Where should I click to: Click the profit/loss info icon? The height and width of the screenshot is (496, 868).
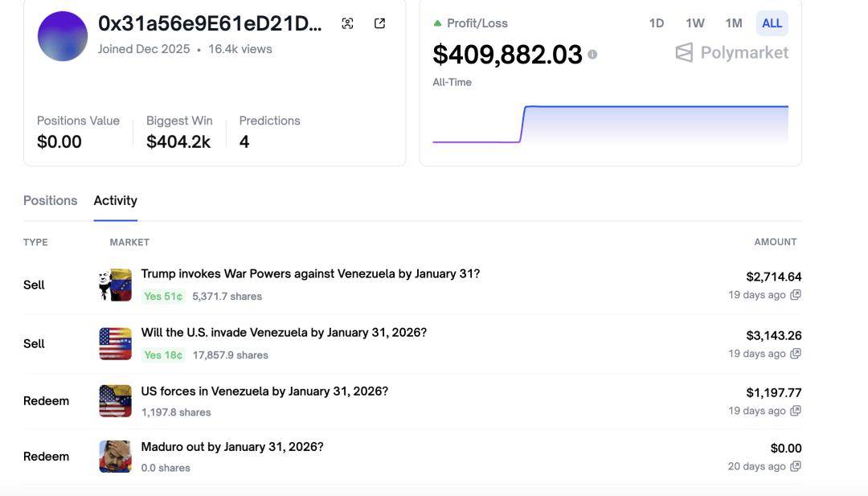point(592,55)
